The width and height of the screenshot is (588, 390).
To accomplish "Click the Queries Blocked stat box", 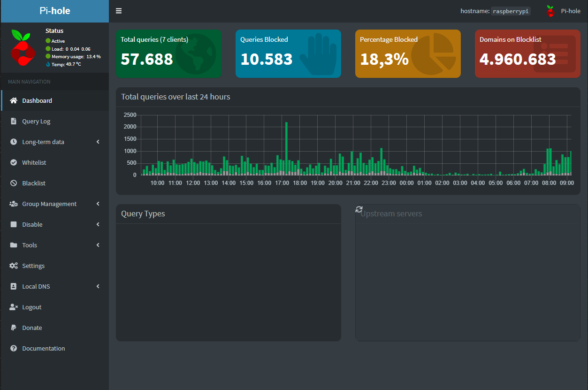I will 288,54.
